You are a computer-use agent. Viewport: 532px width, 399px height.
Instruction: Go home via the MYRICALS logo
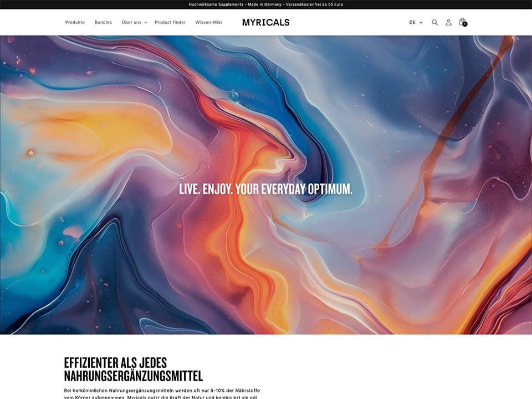(265, 23)
